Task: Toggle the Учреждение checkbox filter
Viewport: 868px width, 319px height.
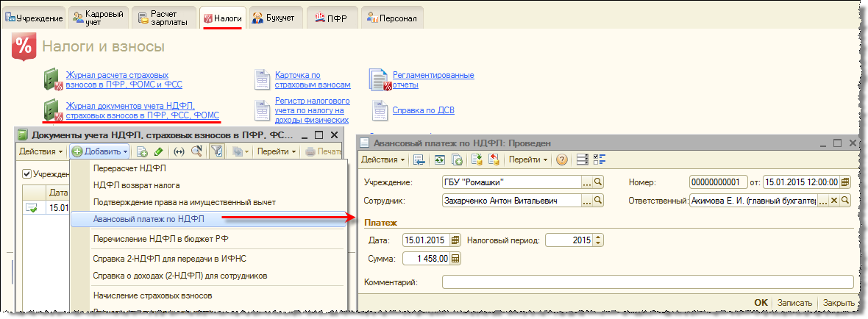Action: 26,173
